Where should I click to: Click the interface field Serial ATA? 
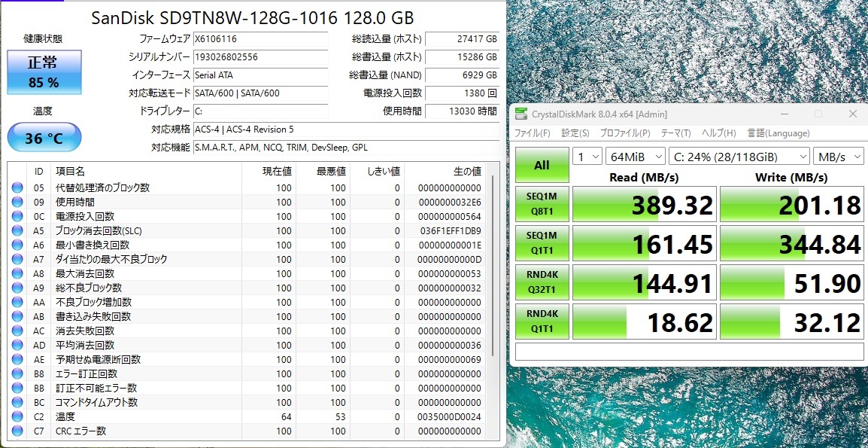pyautogui.click(x=260, y=75)
